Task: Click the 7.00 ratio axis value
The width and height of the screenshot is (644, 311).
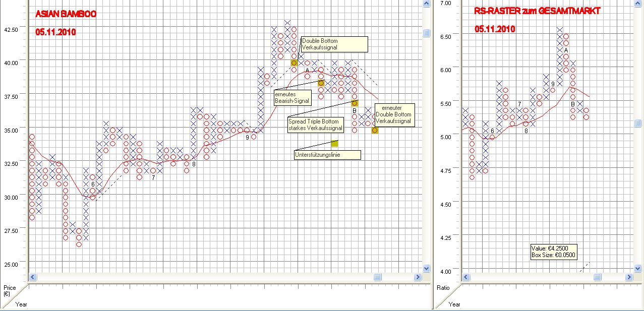Action: pos(445,3)
